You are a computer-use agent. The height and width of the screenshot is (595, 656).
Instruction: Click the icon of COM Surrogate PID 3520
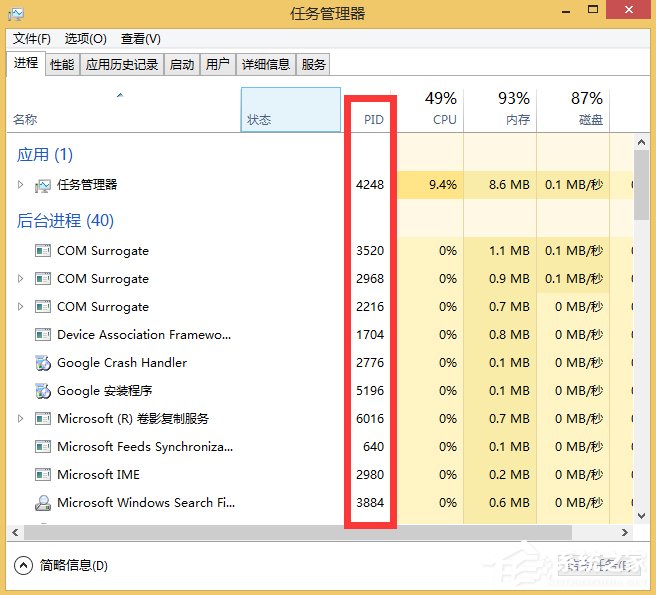(43, 251)
